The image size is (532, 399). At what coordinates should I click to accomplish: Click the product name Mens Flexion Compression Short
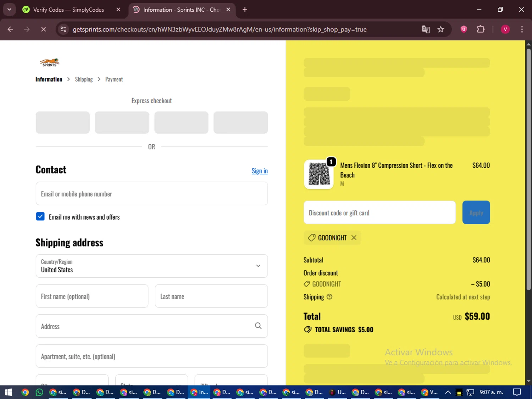coord(396,170)
